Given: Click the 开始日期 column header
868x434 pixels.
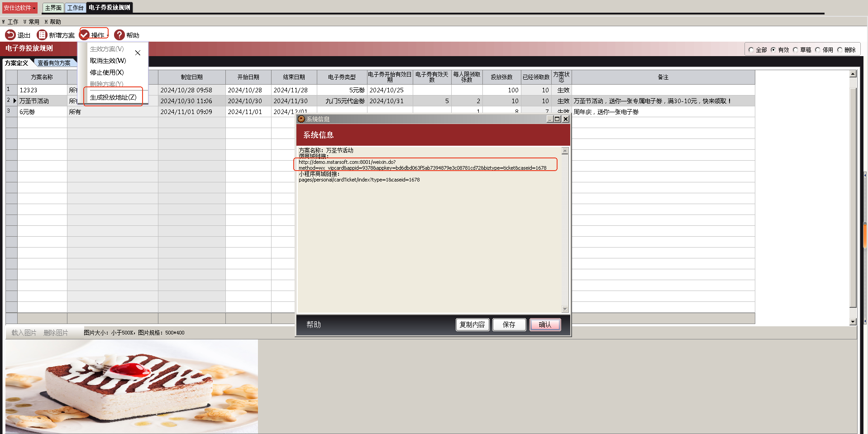Looking at the screenshot, I should tap(248, 77).
